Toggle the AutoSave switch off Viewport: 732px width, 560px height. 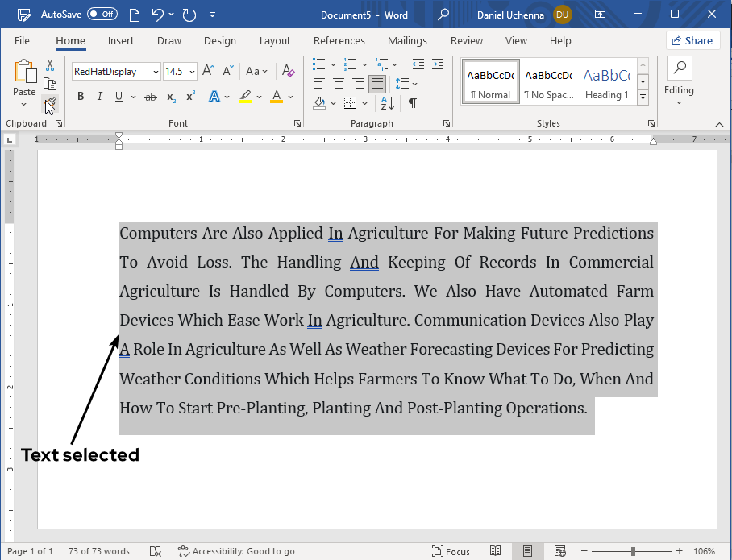pyautogui.click(x=102, y=14)
